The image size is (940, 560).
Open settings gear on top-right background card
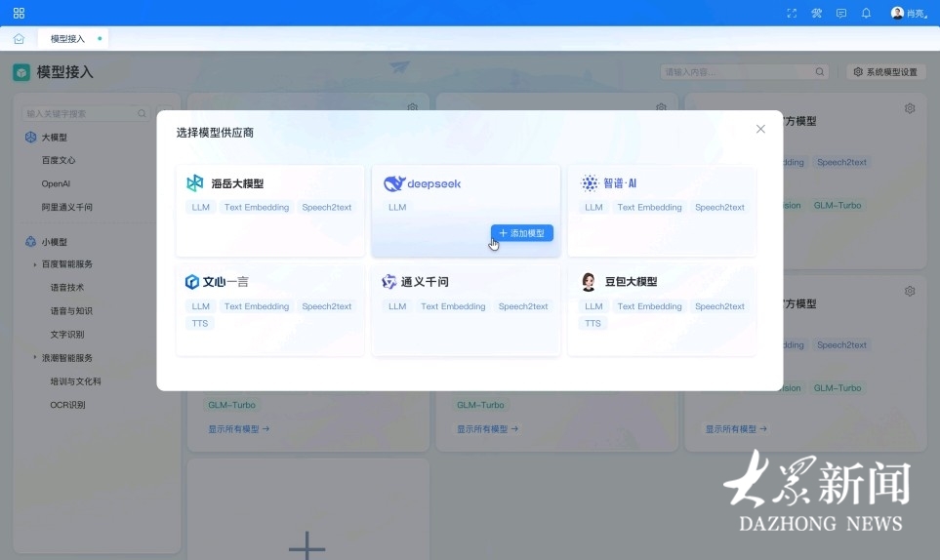[x=910, y=108]
